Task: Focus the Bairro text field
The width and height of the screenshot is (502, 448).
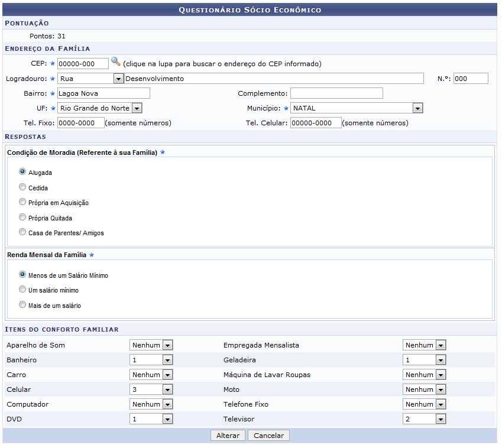Action: click(x=103, y=93)
